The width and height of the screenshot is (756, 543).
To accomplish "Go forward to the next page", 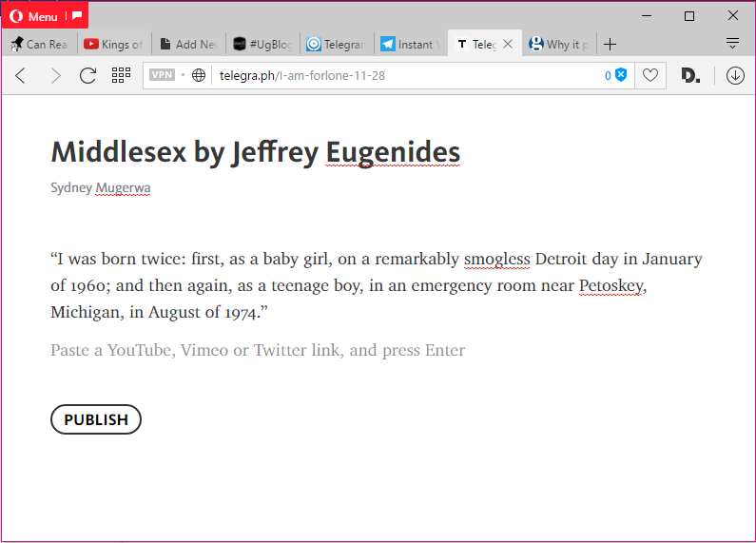I will click(56, 76).
